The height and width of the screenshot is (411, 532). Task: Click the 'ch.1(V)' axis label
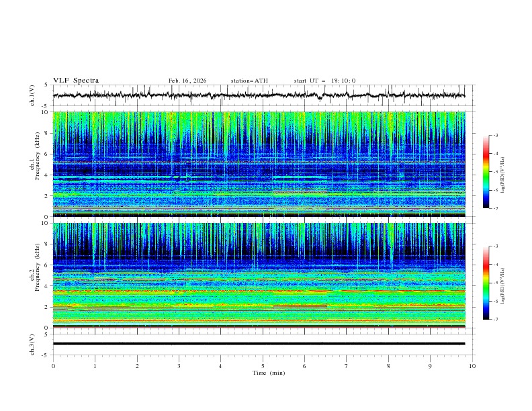[32, 95]
